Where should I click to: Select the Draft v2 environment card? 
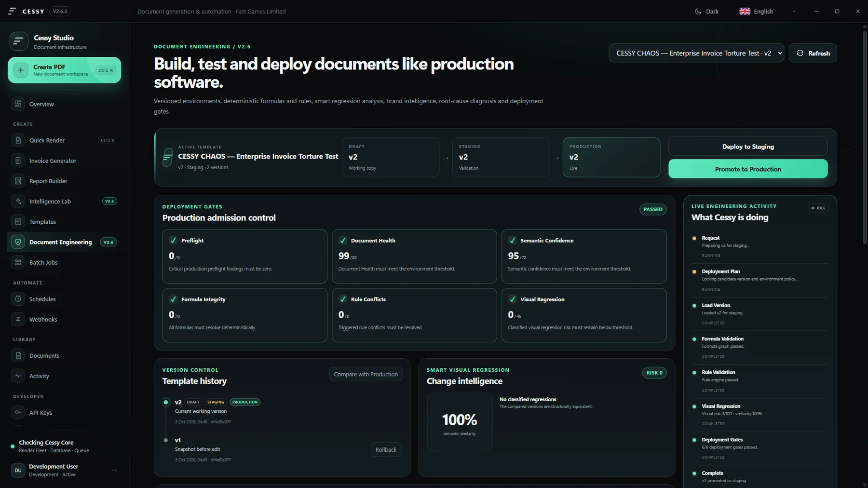(391, 157)
